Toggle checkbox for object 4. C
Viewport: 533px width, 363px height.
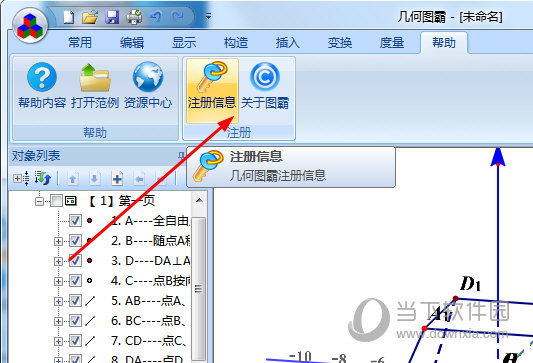75,281
